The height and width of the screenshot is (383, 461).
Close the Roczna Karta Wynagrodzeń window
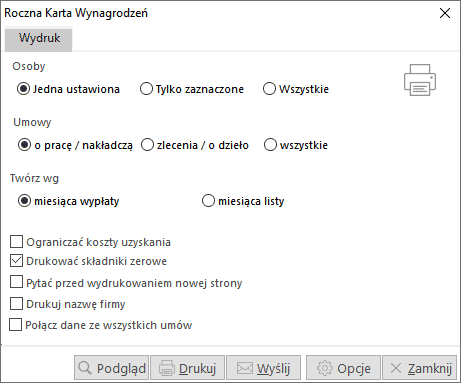(445, 13)
